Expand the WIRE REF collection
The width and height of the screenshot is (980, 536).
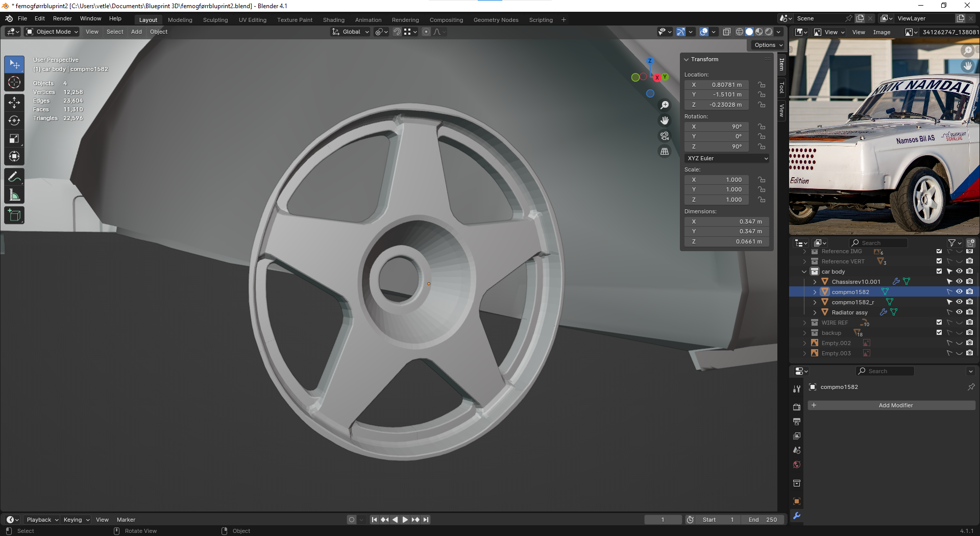(805, 323)
